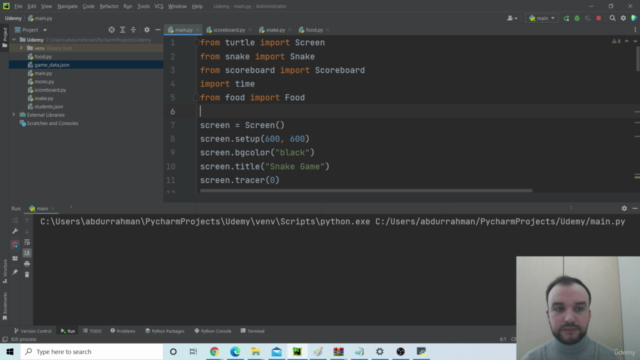The height and width of the screenshot is (360, 640).
Task: Open user account icon dropdown
Action: click(x=512, y=18)
